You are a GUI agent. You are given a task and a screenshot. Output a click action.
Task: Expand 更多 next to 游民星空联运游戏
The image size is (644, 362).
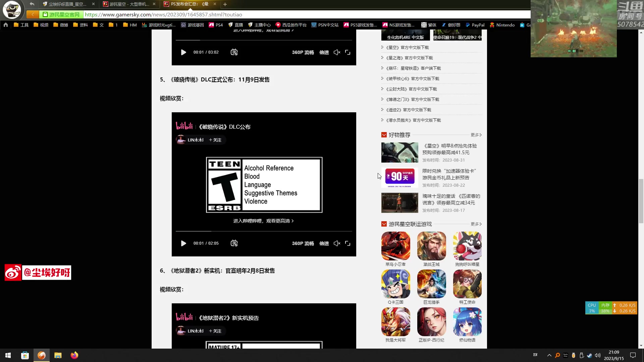pos(476,224)
